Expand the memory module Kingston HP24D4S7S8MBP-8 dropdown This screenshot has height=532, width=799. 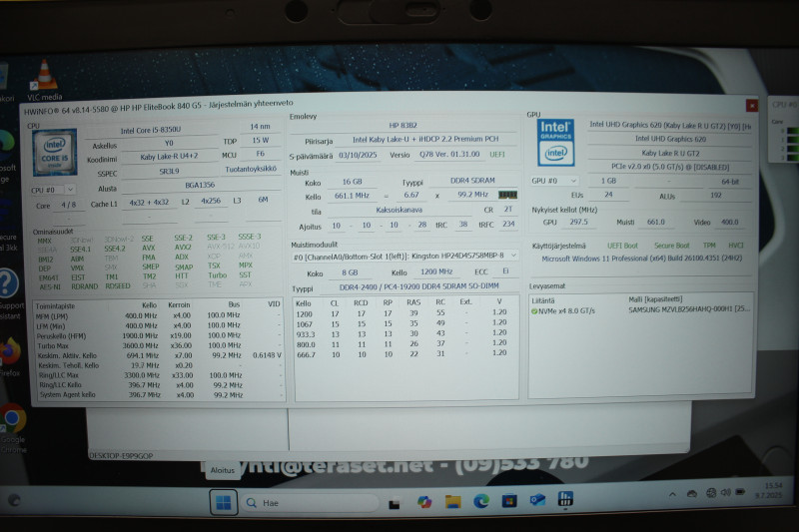(405, 257)
